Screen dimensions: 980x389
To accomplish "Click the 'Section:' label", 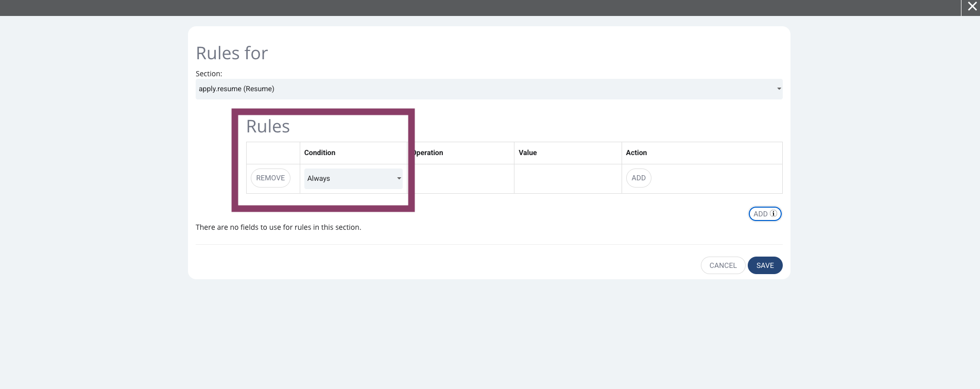I will pos(209,74).
